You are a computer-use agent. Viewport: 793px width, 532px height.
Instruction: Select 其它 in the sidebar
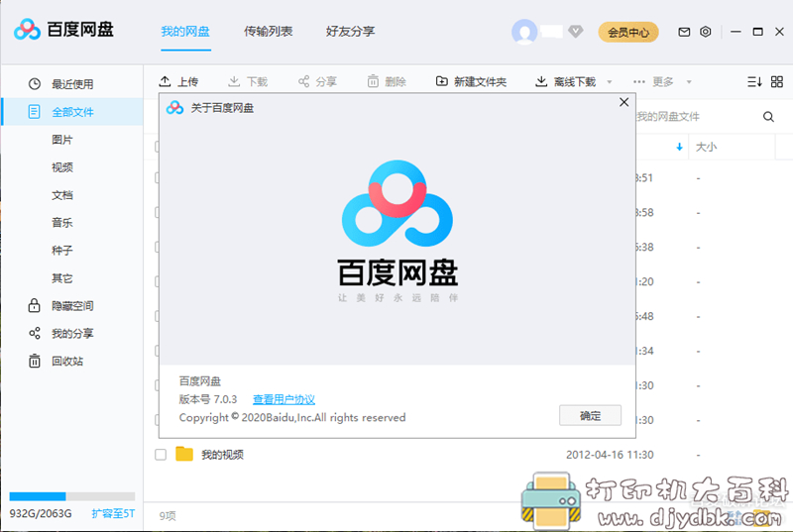click(62, 277)
